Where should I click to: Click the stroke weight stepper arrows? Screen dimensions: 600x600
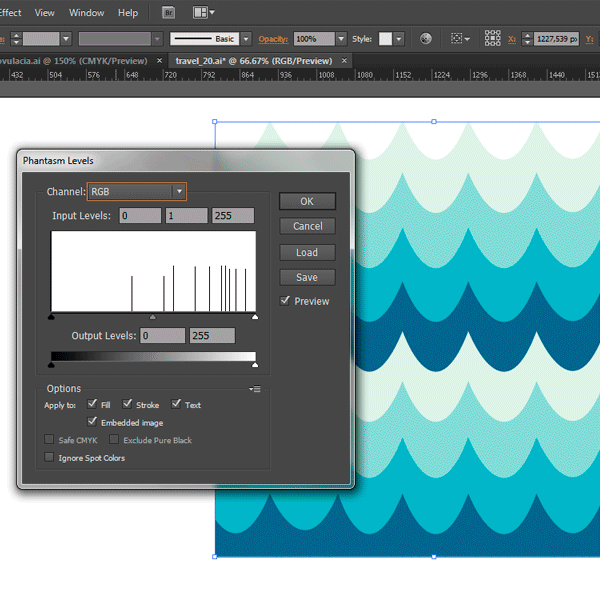[x=16, y=39]
